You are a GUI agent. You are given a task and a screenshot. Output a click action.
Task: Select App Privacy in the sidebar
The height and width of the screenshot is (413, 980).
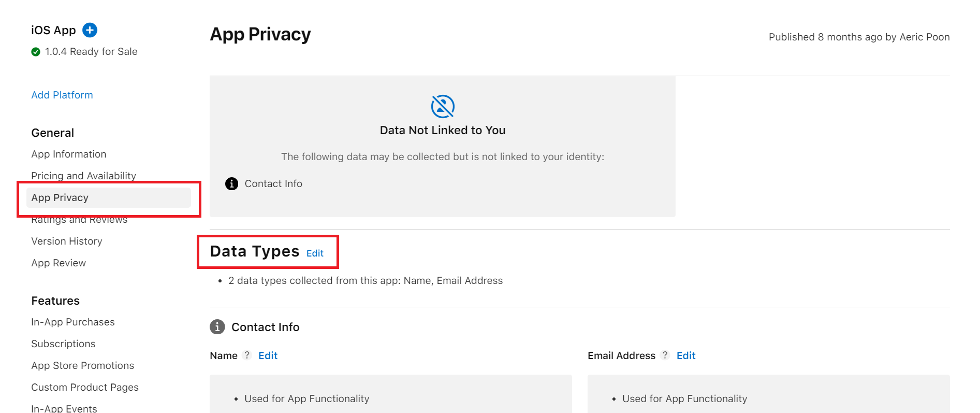(x=60, y=197)
